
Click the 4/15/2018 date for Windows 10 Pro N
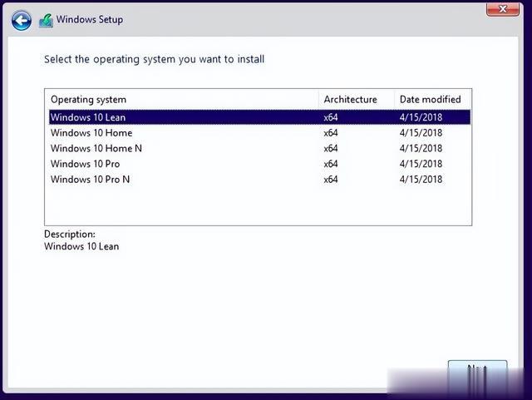[421, 180]
